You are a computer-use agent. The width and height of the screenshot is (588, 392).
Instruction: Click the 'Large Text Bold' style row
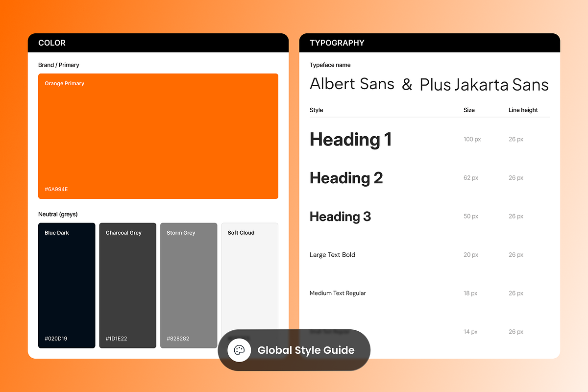click(430, 255)
